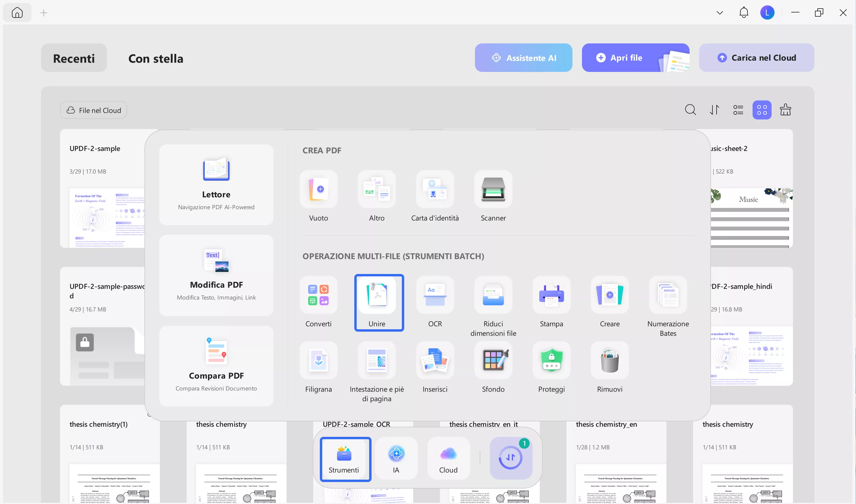856x504 pixels.
Task: Open the sync progress indicator with badge
Action: point(511,458)
